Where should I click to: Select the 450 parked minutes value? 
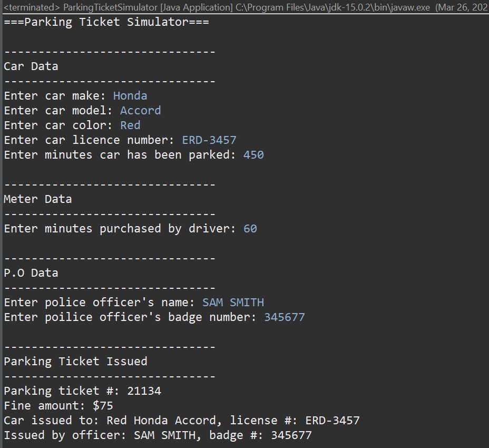click(253, 154)
